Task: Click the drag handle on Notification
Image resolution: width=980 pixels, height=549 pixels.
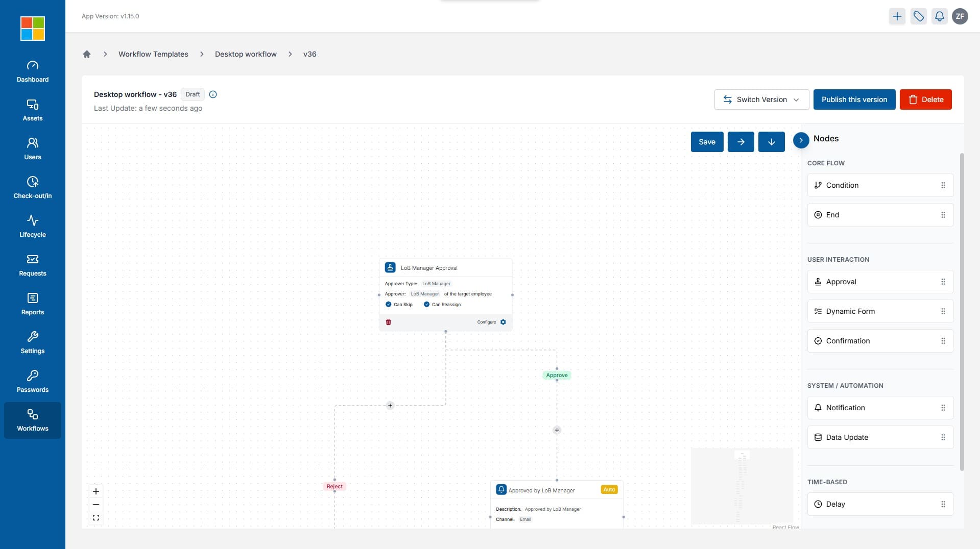Action: (x=943, y=408)
